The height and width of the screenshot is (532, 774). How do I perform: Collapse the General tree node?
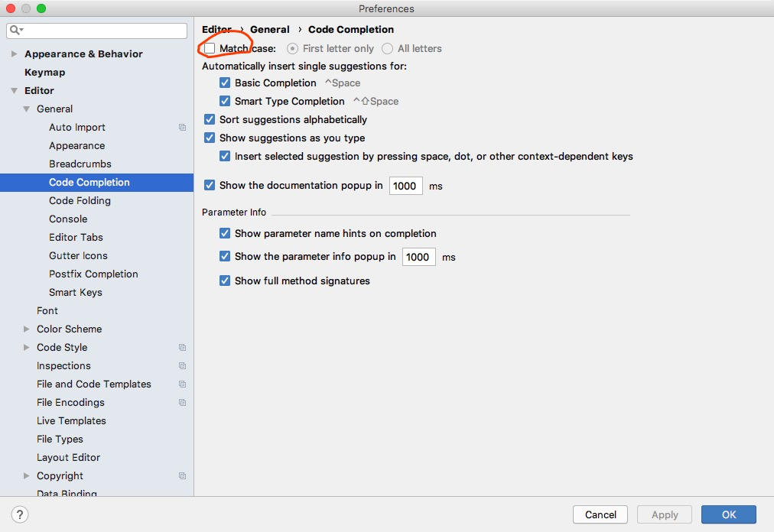[26, 109]
